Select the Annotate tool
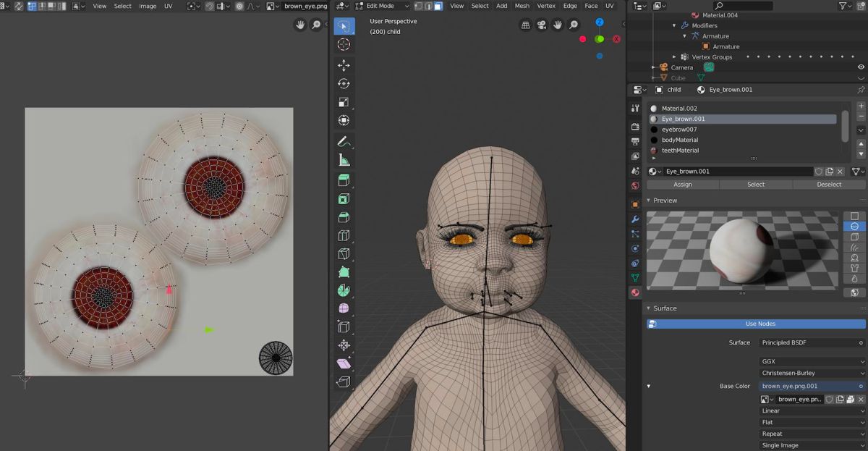 (344, 141)
